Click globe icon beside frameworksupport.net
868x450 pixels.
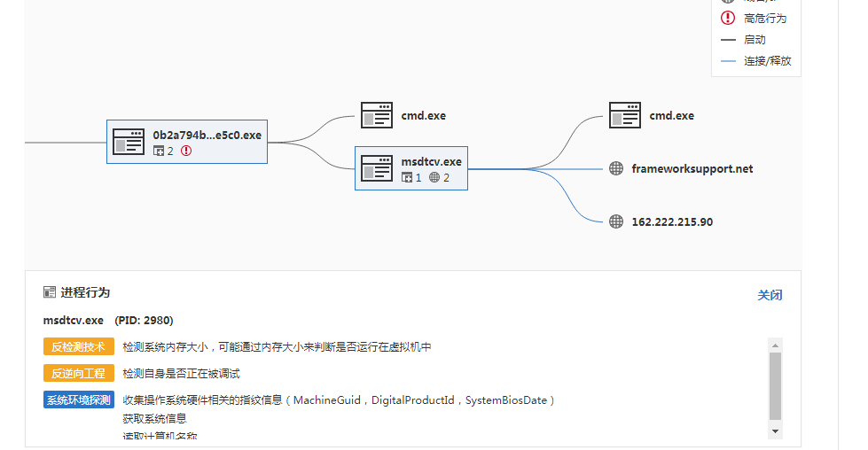[x=616, y=168]
